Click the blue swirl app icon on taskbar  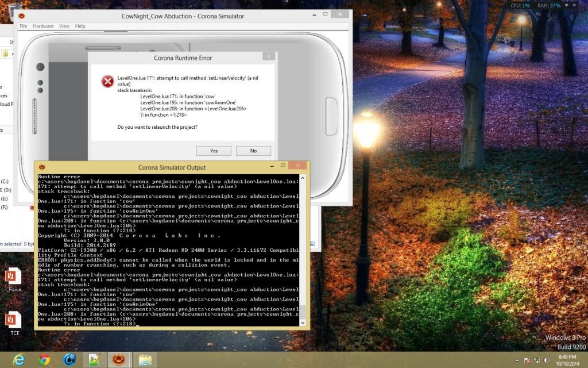click(69, 360)
